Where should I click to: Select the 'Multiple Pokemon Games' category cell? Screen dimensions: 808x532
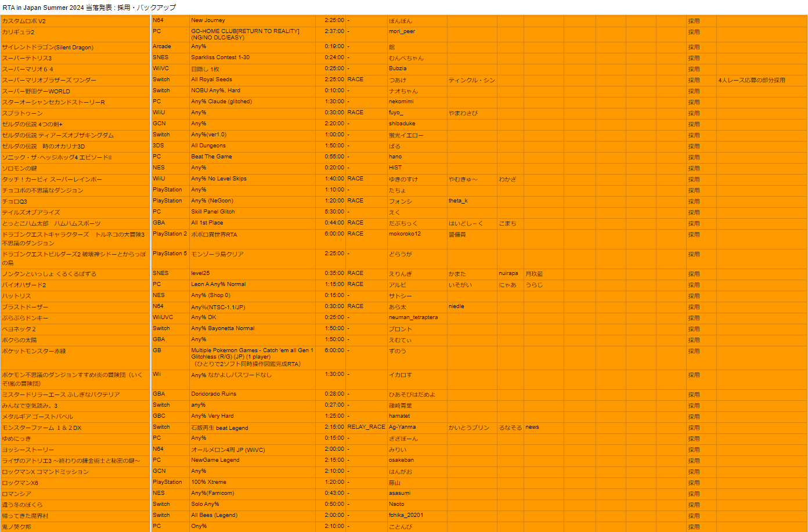pyautogui.click(x=252, y=358)
